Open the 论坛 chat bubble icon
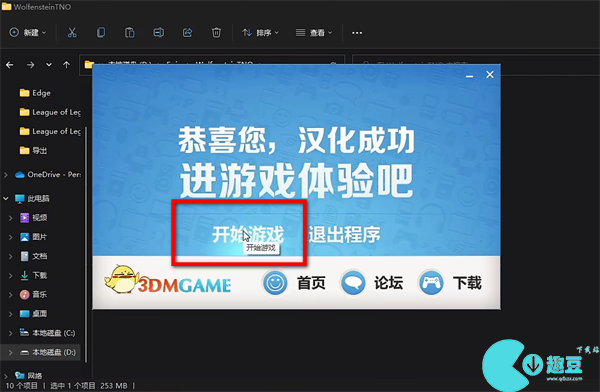This screenshot has height=392, width=600. [x=352, y=283]
